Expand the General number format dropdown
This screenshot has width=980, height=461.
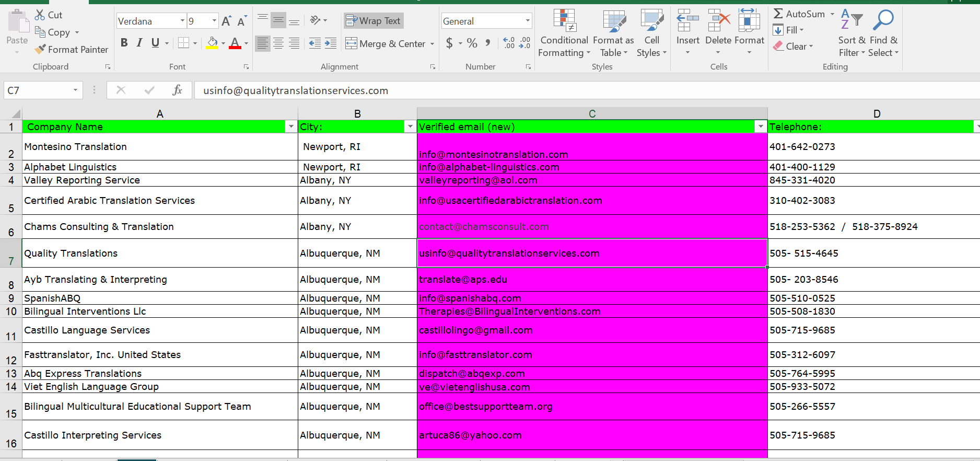[x=528, y=21]
